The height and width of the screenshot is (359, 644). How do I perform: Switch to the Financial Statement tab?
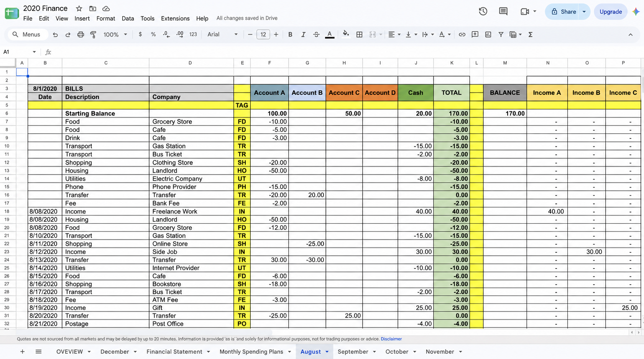tap(174, 352)
